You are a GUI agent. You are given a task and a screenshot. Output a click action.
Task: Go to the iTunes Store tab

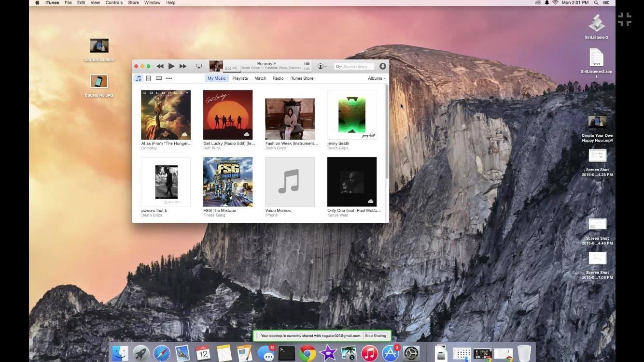pyautogui.click(x=302, y=78)
